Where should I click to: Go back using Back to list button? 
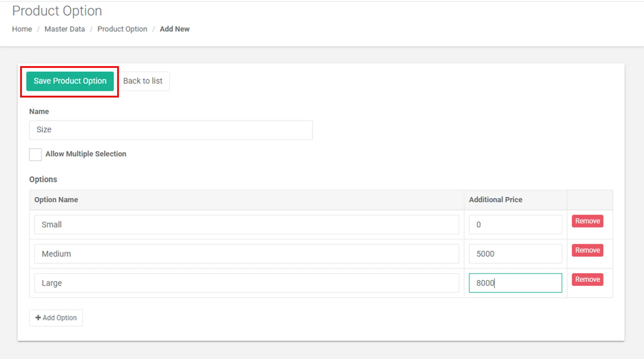pos(143,81)
